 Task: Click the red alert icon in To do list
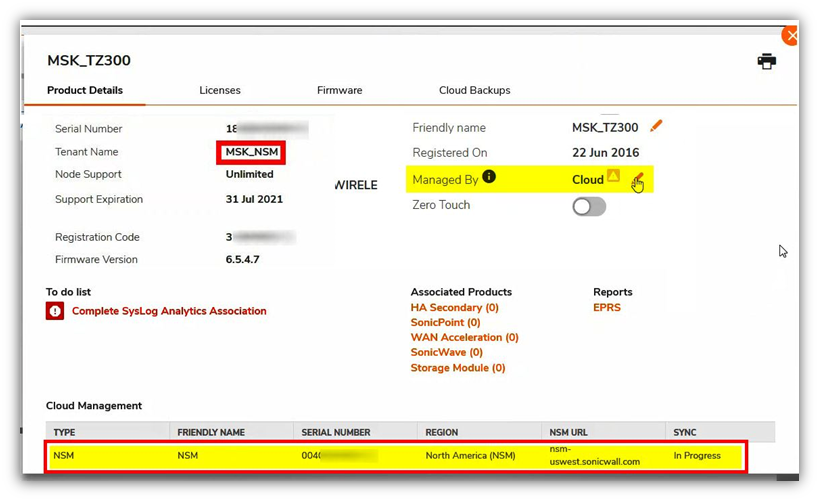click(55, 311)
